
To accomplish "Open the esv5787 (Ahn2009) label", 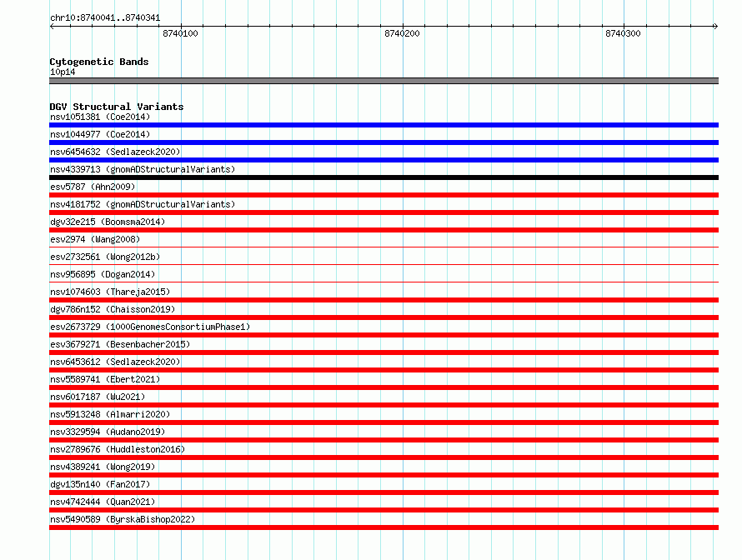I will (93, 187).
